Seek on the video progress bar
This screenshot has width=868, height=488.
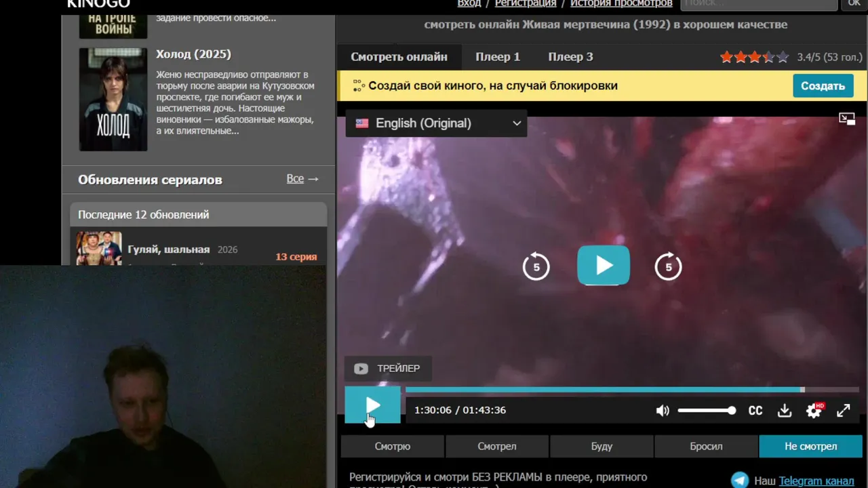click(x=632, y=390)
